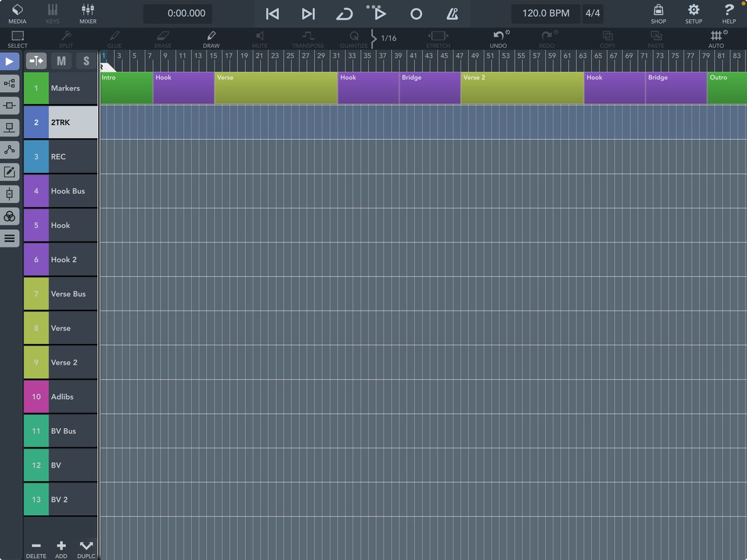Open the MEDIA browser
Viewport: 747px width, 560px height.
coord(17,13)
